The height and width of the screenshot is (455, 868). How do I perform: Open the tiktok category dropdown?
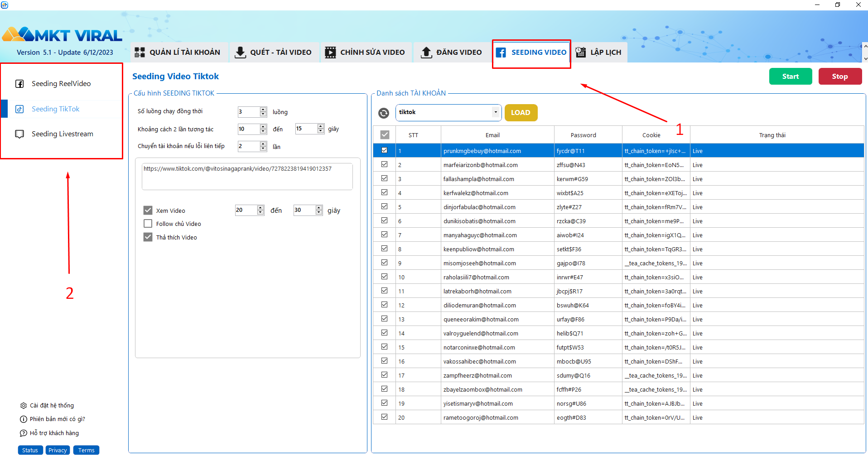coord(496,112)
